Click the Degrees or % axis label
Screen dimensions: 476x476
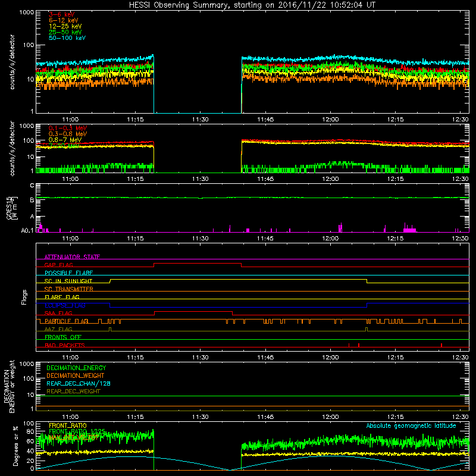(x=15, y=446)
